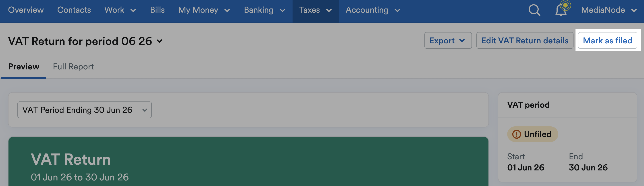Open the VAT Period Ending selector
This screenshot has height=186, width=644.
85,110
